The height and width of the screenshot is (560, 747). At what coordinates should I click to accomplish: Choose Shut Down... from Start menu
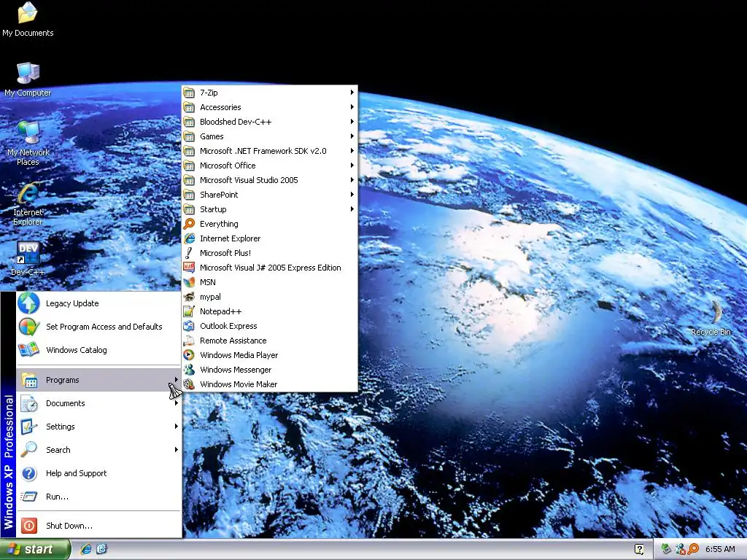pos(98,526)
